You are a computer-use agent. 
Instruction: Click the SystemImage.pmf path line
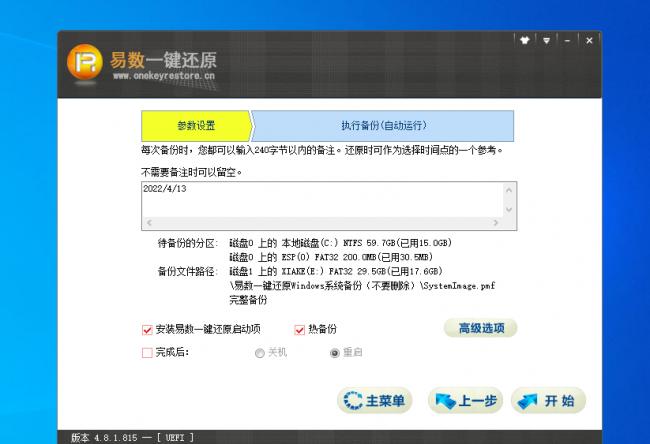[362, 286]
